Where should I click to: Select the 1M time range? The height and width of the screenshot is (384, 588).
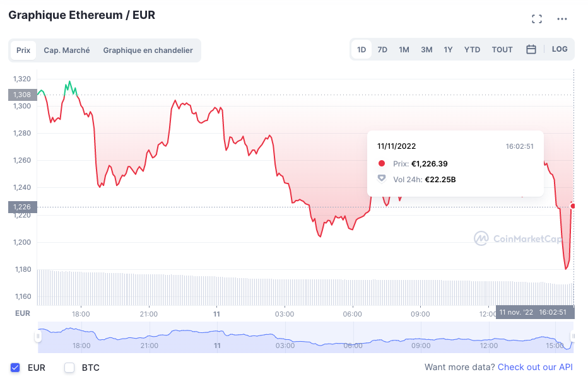404,50
